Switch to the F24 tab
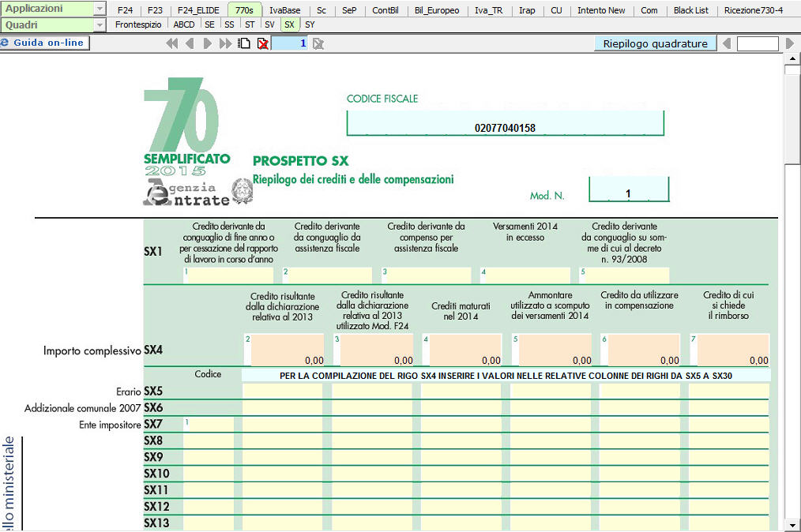This screenshot has height=532, width=801. click(x=125, y=10)
